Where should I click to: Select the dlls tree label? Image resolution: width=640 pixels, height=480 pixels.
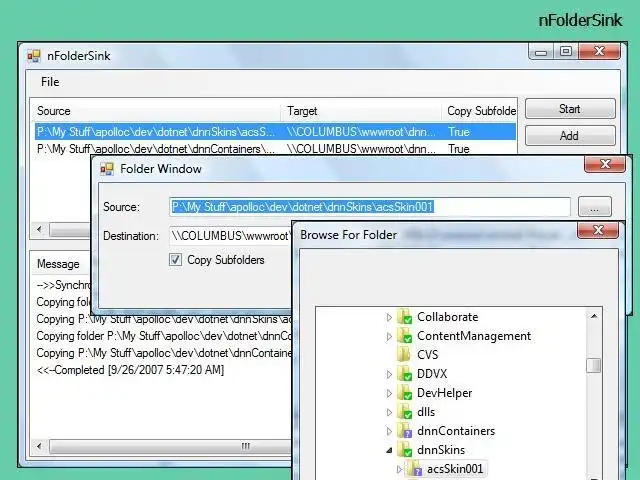[426, 412]
